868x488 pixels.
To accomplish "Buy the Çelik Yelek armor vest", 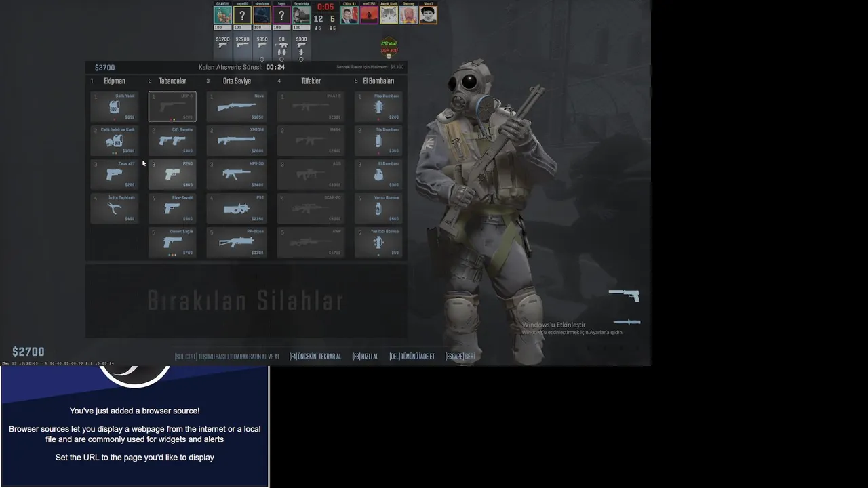I will 115,107.
